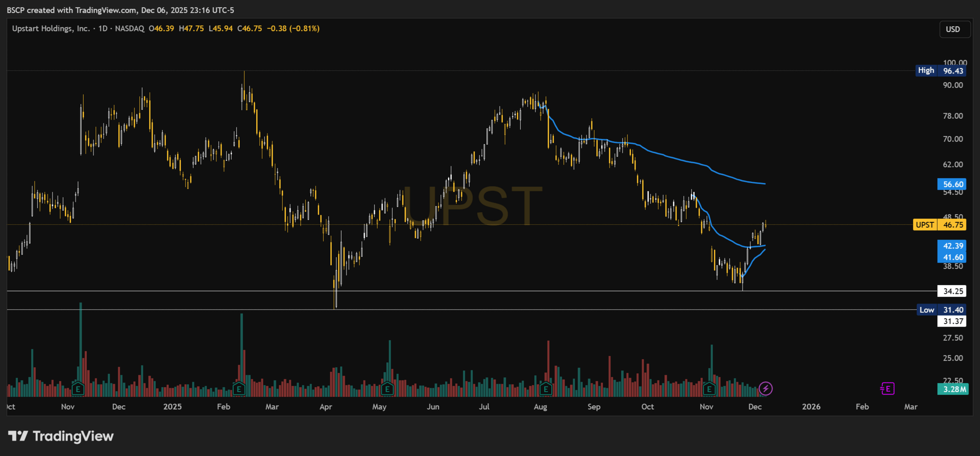Click the NASDAQ exchange label
This screenshot has width=980, height=456.
(x=130, y=29)
